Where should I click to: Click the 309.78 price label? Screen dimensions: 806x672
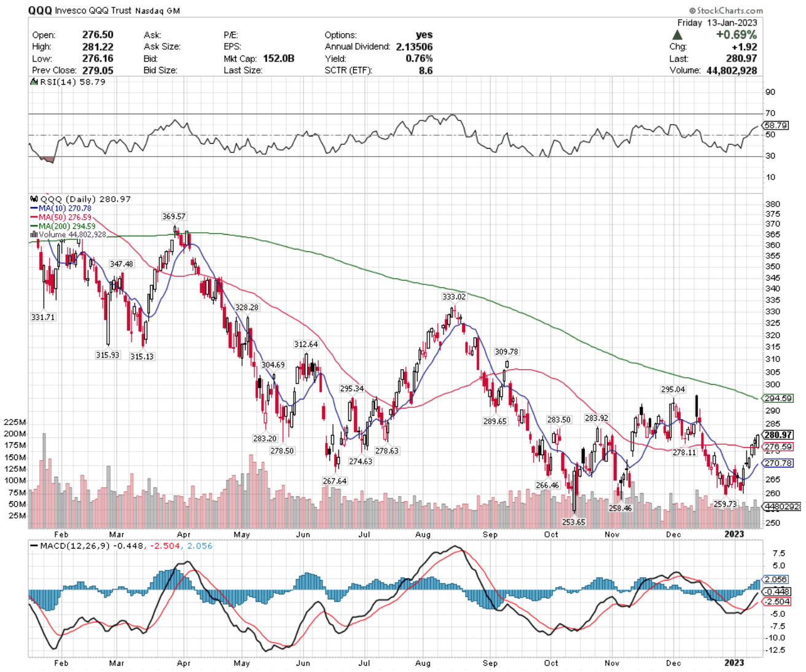click(506, 352)
